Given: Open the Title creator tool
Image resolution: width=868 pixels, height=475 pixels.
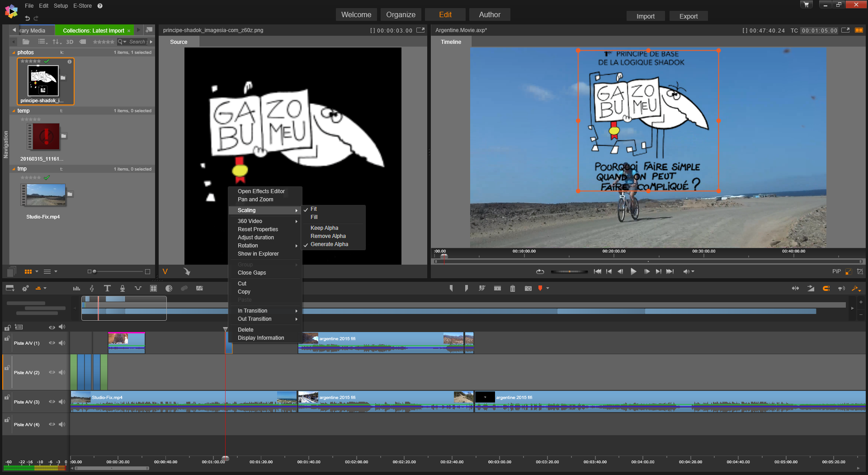Looking at the screenshot, I should tap(107, 288).
